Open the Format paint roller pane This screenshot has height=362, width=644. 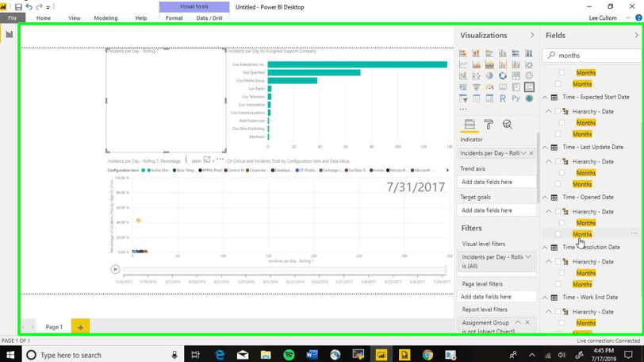(x=489, y=124)
